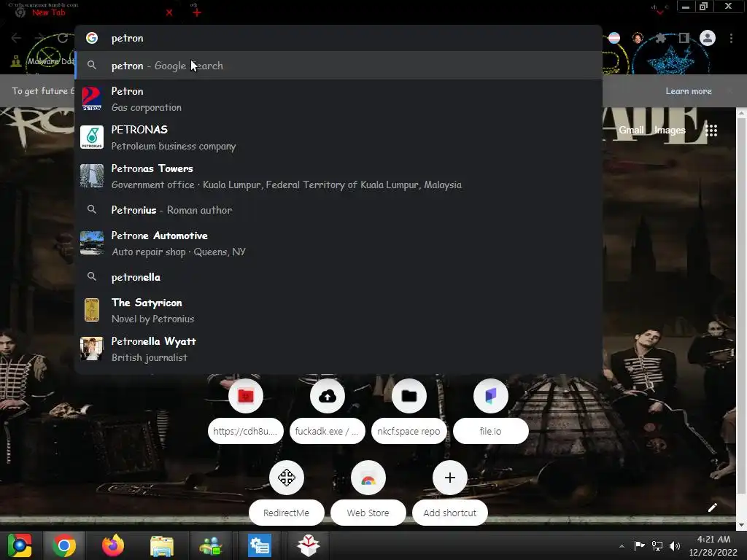Viewport: 747px width, 560px height.
Task: Click the reload page icon
Action: tap(63, 38)
